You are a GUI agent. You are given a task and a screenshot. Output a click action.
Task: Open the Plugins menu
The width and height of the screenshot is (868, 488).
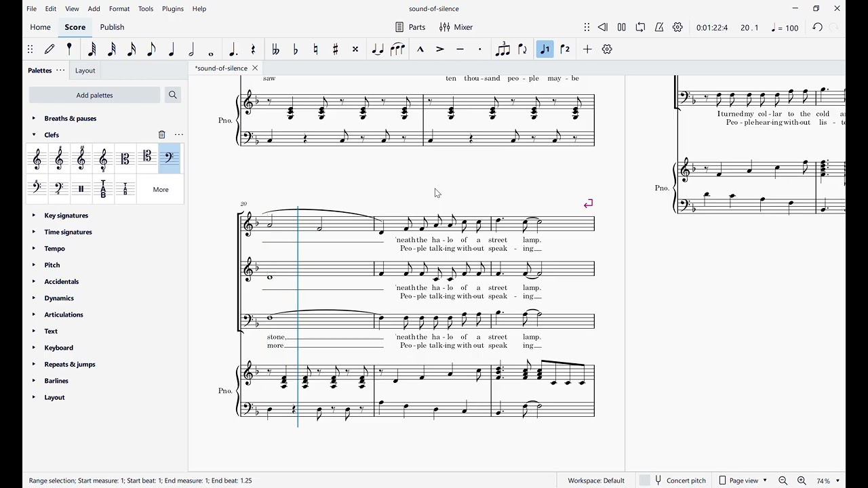coord(173,9)
